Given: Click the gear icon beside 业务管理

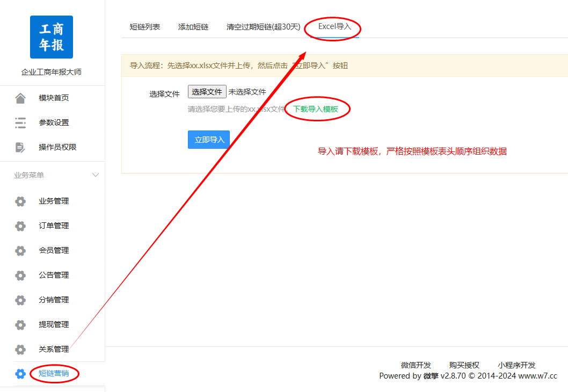Looking at the screenshot, I should pos(20,201).
